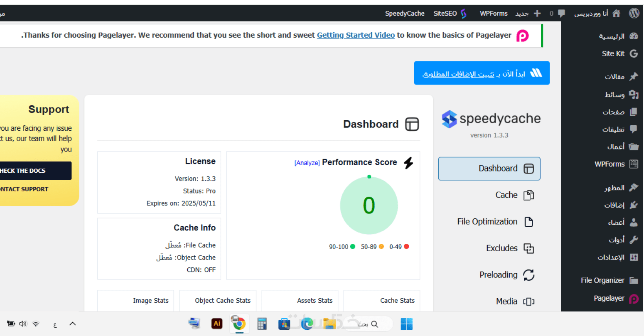The height and width of the screenshot is (336, 644).
Task: Click the plus new content icon
Action: pos(537,13)
